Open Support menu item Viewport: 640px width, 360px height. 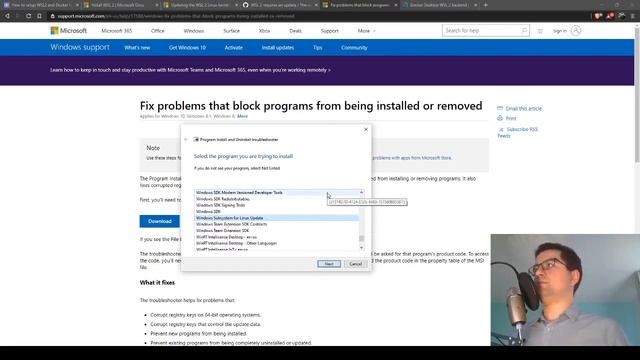[x=329, y=31]
